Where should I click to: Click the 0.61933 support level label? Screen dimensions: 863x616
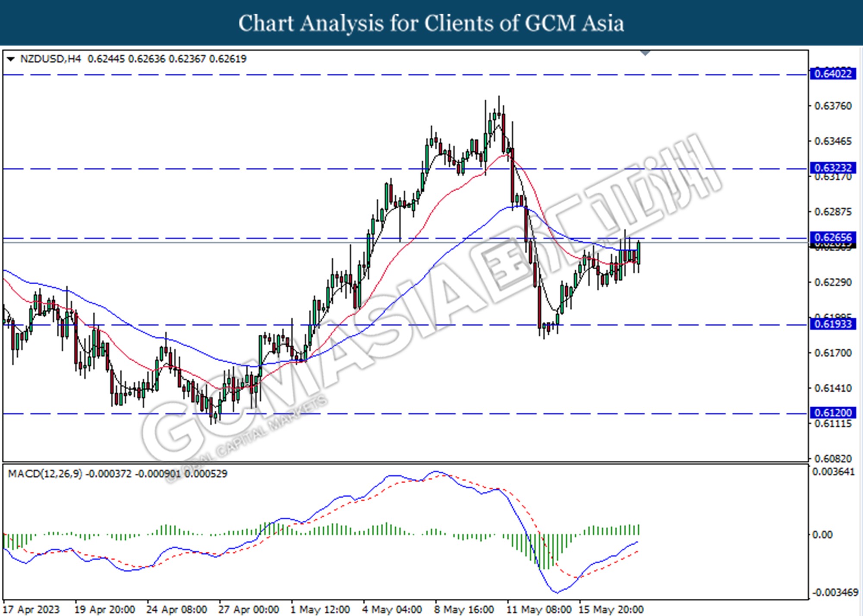click(833, 324)
